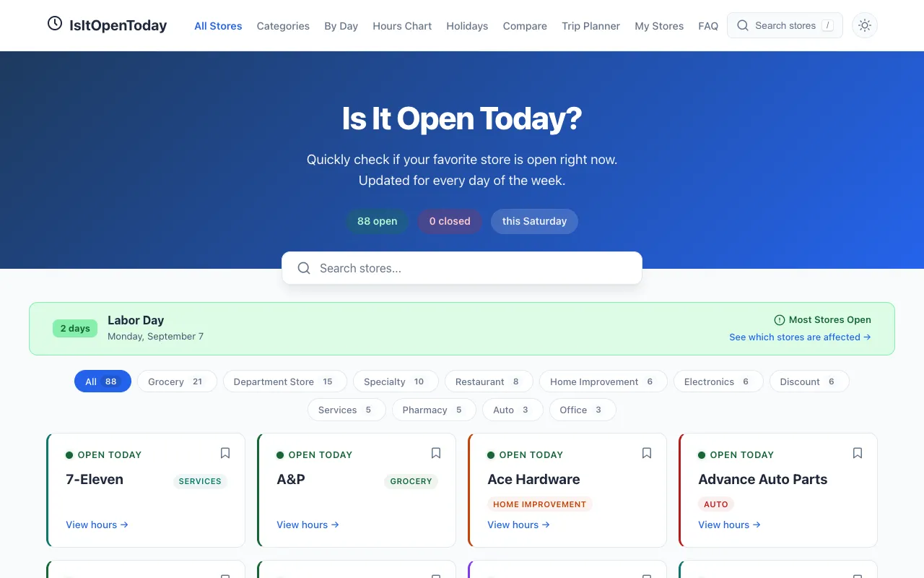Click the Ace Hardware store name
924x578 pixels.
(x=533, y=479)
